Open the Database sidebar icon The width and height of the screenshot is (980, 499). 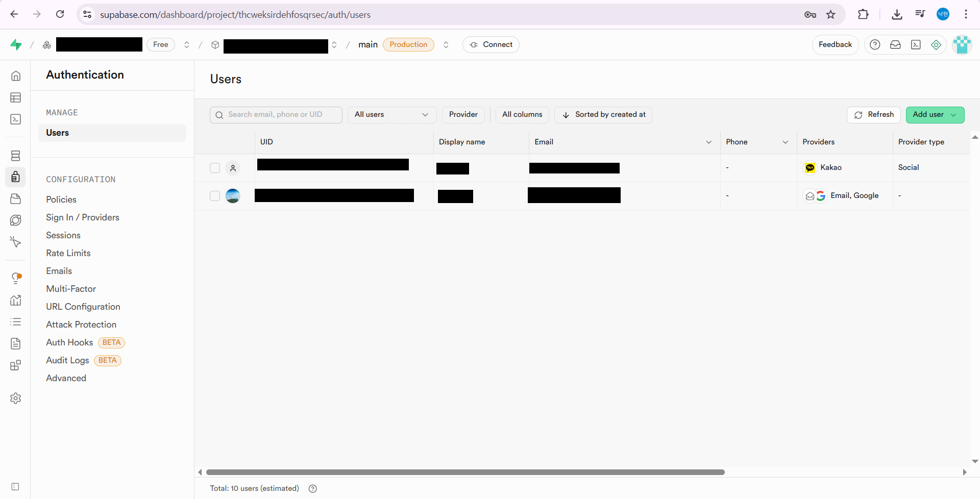coord(16,156)
